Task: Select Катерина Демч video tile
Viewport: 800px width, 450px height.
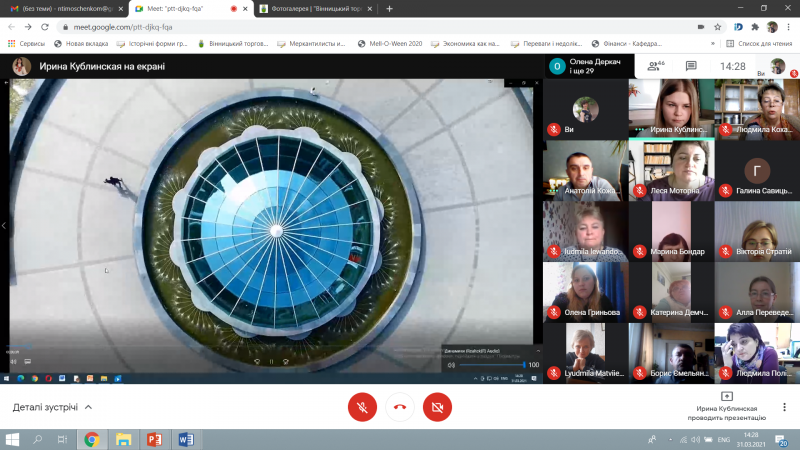Action: 671,292
